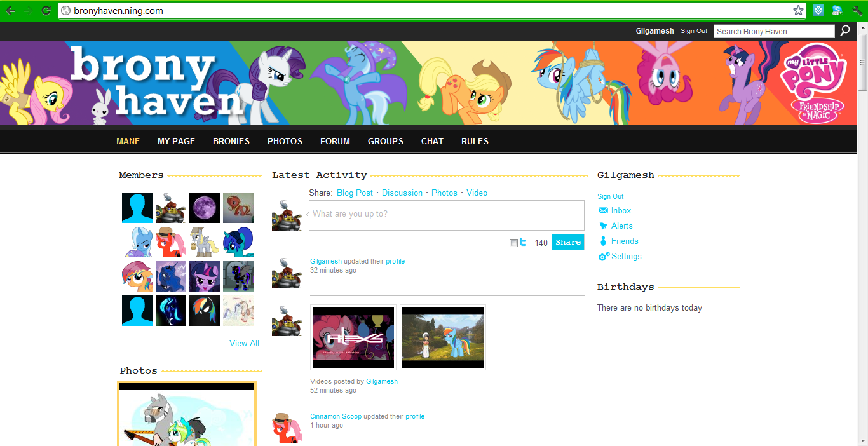
Task: Click the browser forward arrow
Action: (x=28, y=11)
